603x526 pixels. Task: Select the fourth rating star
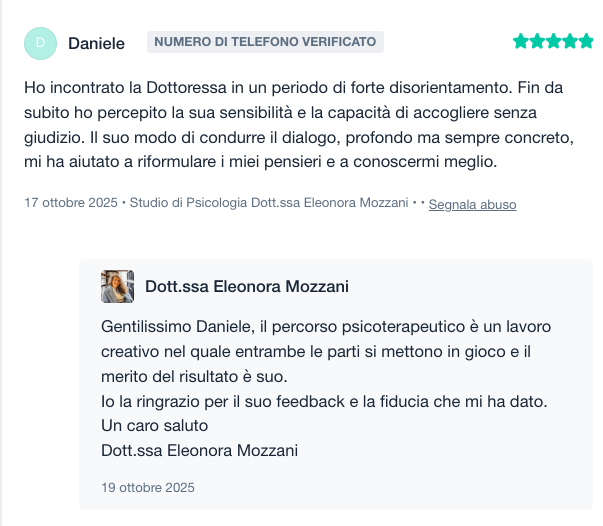[x=569, y=42]
